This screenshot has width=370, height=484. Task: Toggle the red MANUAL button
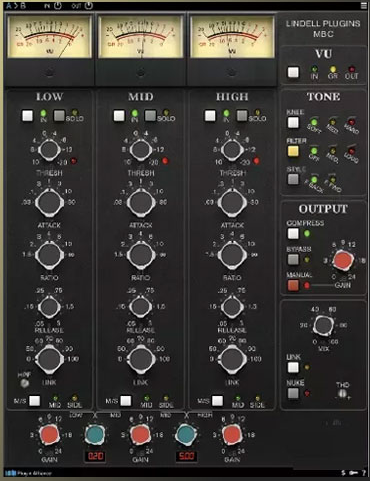pyautogui.click(x=293, y=285)
